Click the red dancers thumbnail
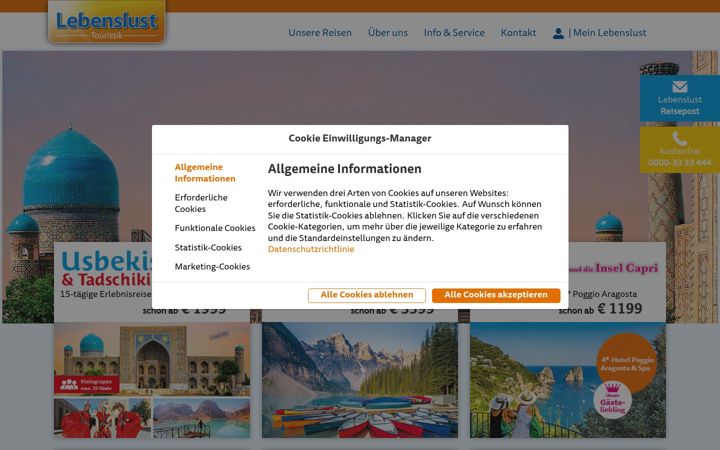The width and height of the screenshot is (720, 450). point(102,418)
